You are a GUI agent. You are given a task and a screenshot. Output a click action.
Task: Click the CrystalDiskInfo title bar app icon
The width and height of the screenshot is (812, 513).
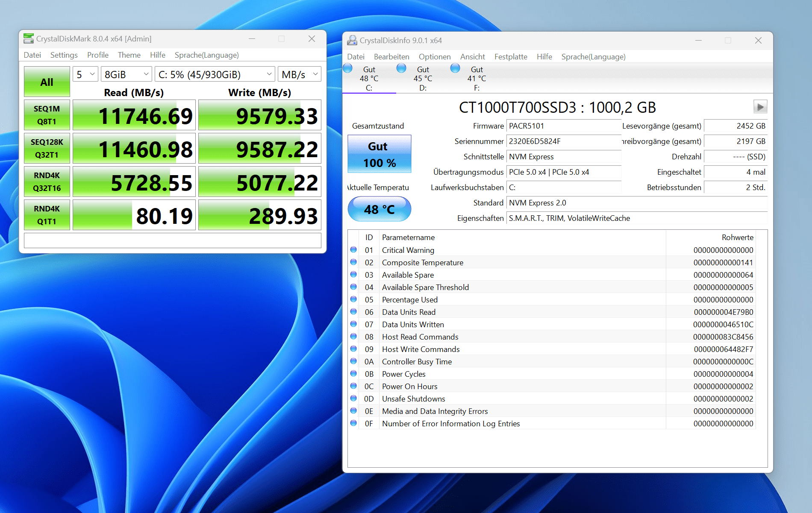point(352,41)
